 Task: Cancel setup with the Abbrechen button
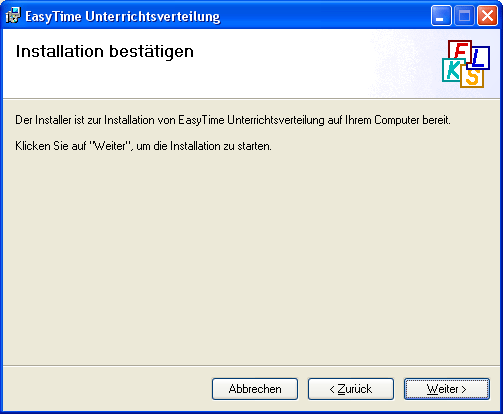[x=255, y=389]
